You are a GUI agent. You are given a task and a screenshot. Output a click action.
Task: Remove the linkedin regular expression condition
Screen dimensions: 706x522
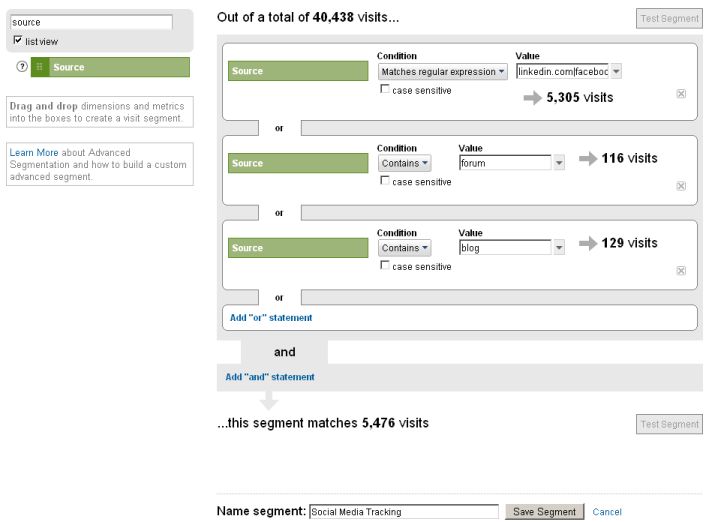[681, 94]
